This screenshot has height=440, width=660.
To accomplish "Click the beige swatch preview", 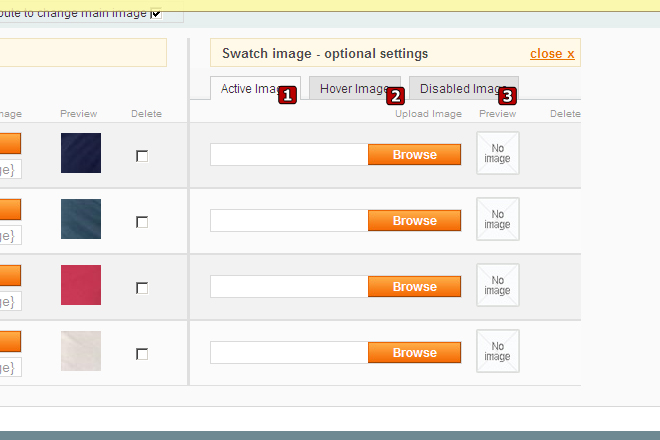I will click(x=81, y=351).
